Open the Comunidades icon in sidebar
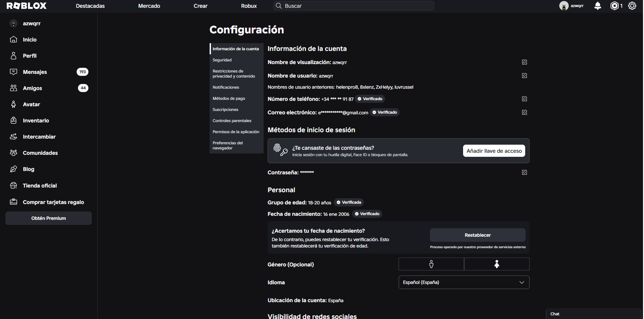644x319 pixels. pyautogui.click(x=14, y=153)
